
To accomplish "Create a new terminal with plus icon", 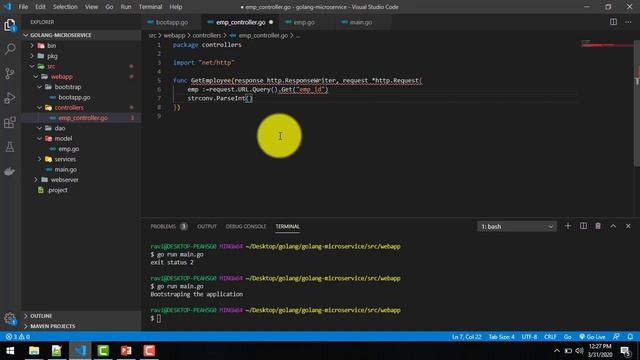I will [567, 226].
